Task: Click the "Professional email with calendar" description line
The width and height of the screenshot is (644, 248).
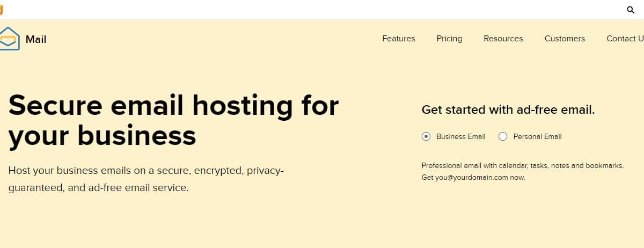Action: (523, 166)
